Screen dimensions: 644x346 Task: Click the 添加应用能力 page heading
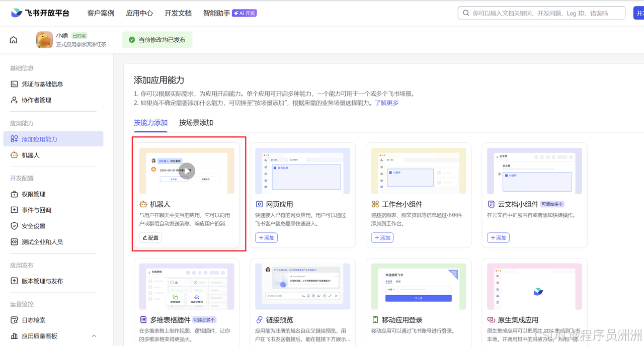tap(159, 80)
